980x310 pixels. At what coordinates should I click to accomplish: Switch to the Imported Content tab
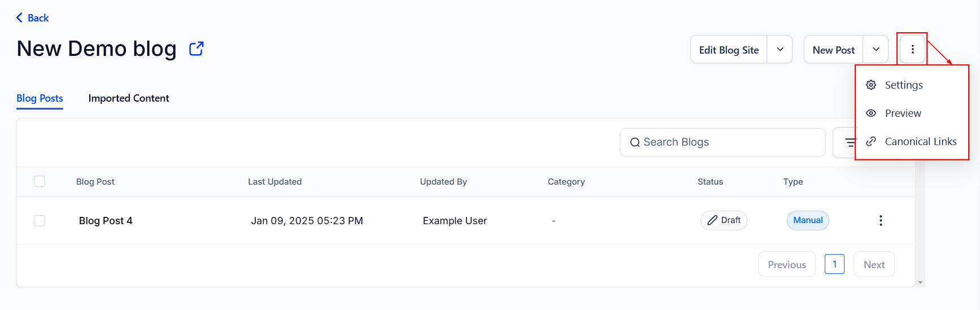(x=129, y=98)
